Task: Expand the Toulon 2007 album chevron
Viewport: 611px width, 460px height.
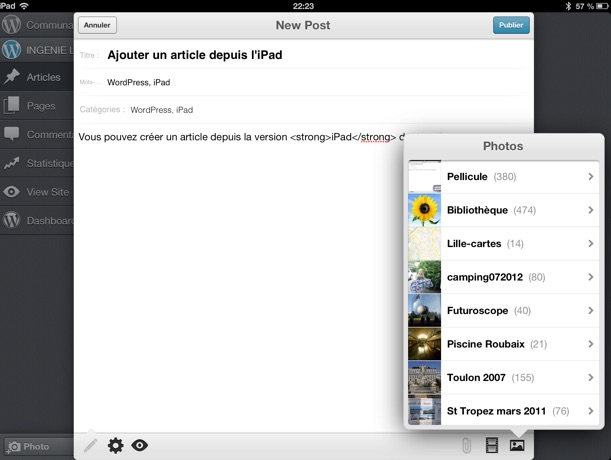Action: (591, 377)
